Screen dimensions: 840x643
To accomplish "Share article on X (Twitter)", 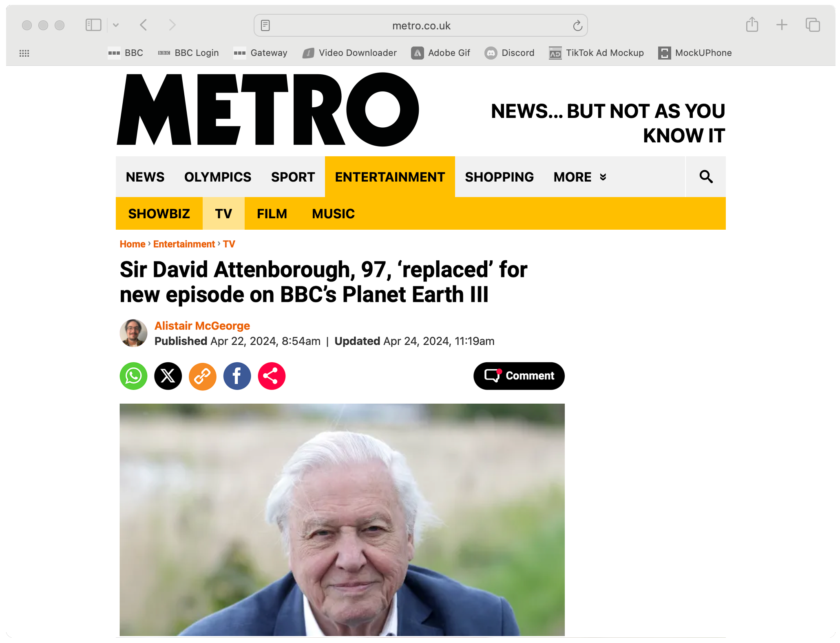I will 168,376.
